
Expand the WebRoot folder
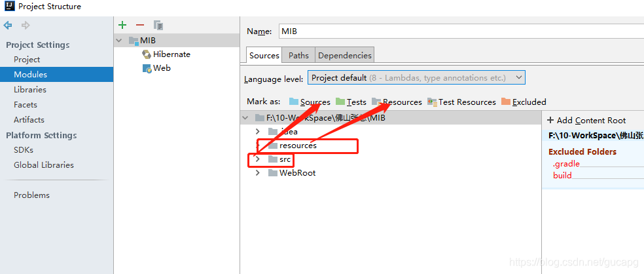[257, 173]
